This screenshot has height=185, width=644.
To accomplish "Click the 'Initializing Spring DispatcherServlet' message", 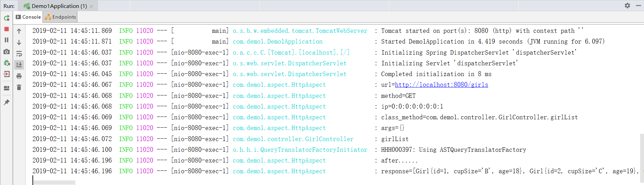I will click(479, 53).
